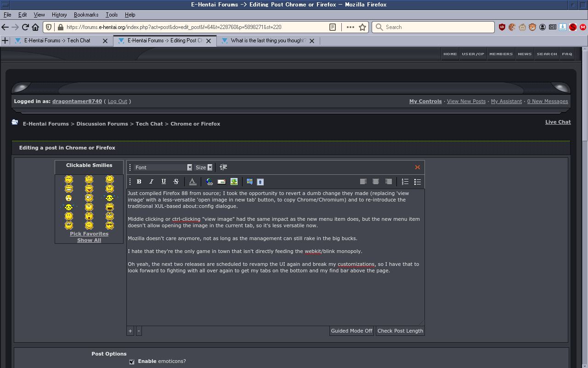Go to the browser home page
The image size is (588, 368).
(x=35, y=27)
